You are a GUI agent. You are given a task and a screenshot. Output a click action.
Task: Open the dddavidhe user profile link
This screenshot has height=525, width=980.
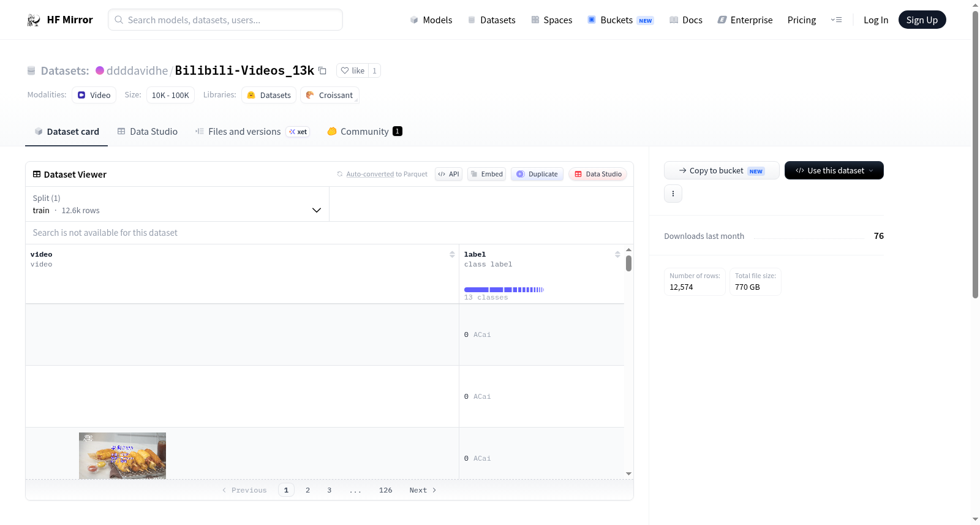[137, 70]
